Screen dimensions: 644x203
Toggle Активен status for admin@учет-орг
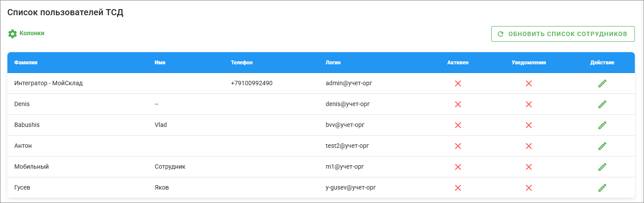(x=458, y=83)
